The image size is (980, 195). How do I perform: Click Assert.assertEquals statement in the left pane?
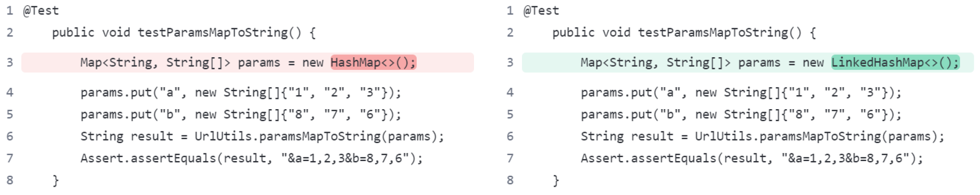pos(251,159)
